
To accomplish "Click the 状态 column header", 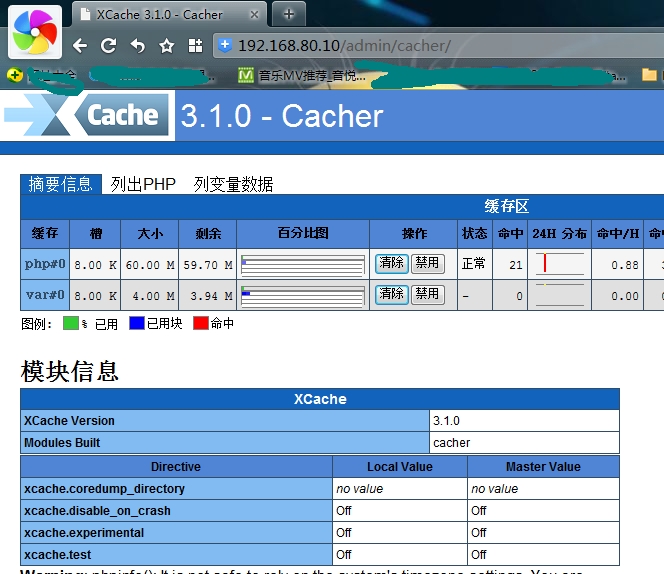I will [x=475, y=233].
